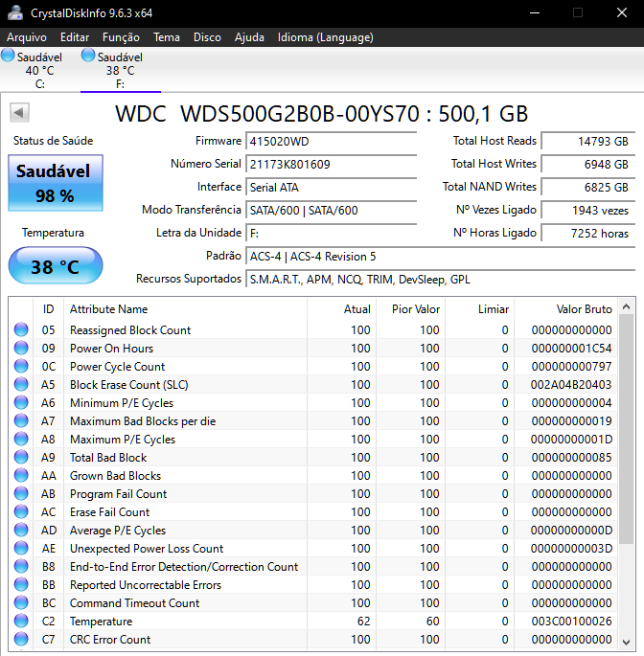Viewport: 644px width, 656px height.
Task: Click status orb for Power On Hours
Action: pos(21,348)
